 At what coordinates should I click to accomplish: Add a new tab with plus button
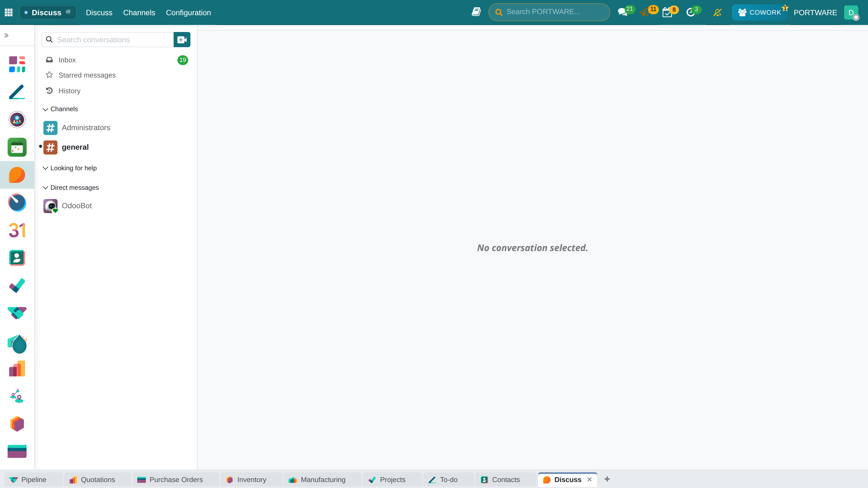[x=607, y=479]
